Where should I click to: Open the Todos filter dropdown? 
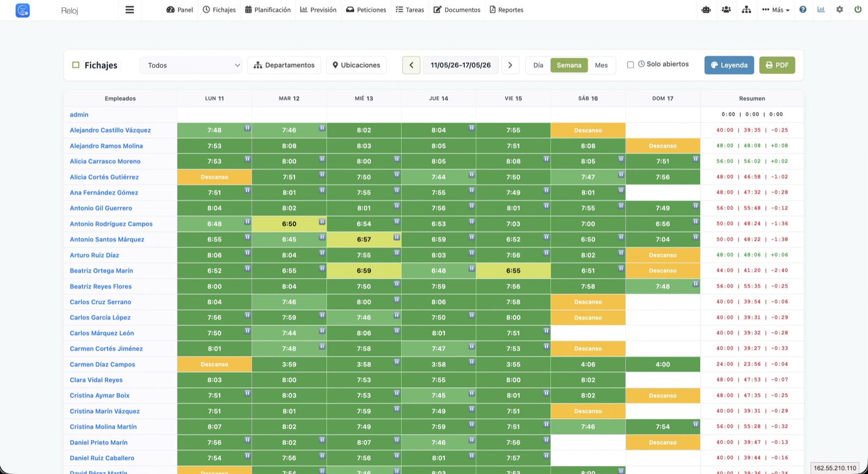[191, 65]
